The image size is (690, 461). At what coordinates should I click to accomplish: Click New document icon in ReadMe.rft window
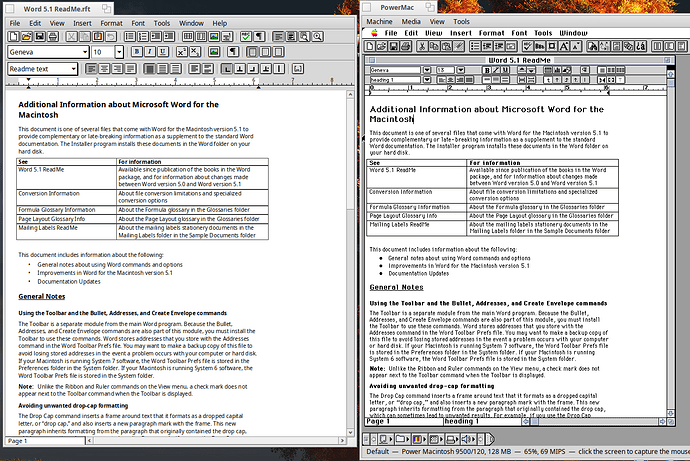coord(14,37)
